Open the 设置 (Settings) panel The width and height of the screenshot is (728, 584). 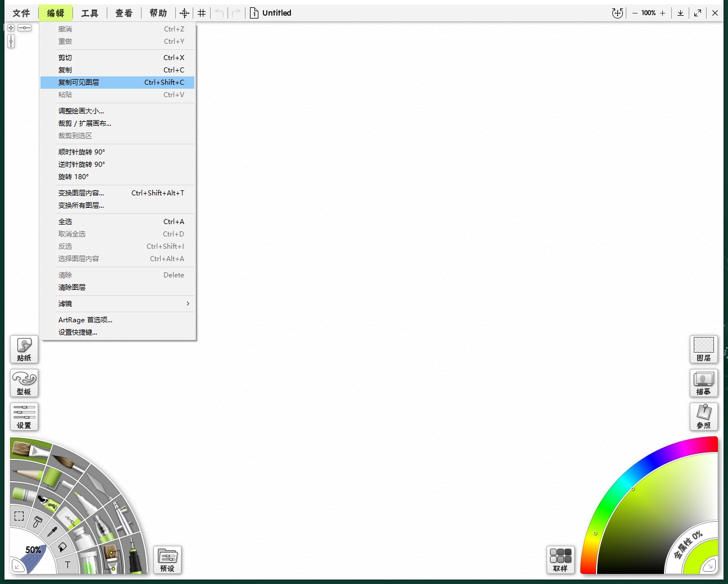point(24,417)
